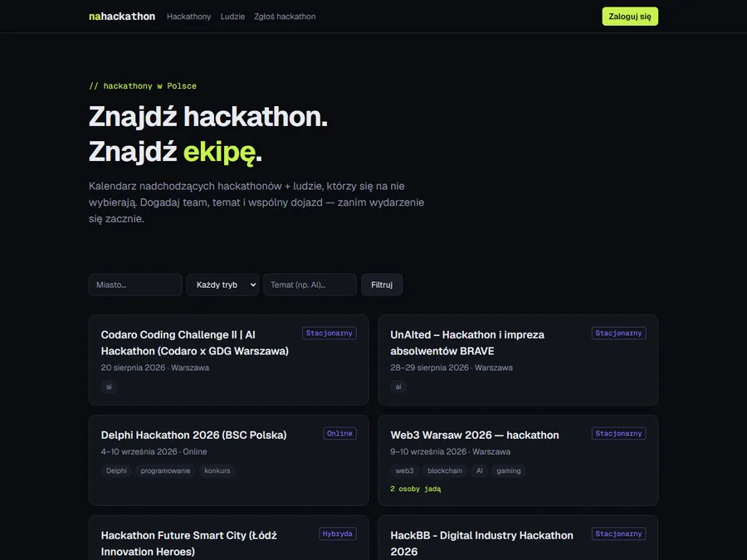Open the Ludzie nav item

[x=232, y=17]
